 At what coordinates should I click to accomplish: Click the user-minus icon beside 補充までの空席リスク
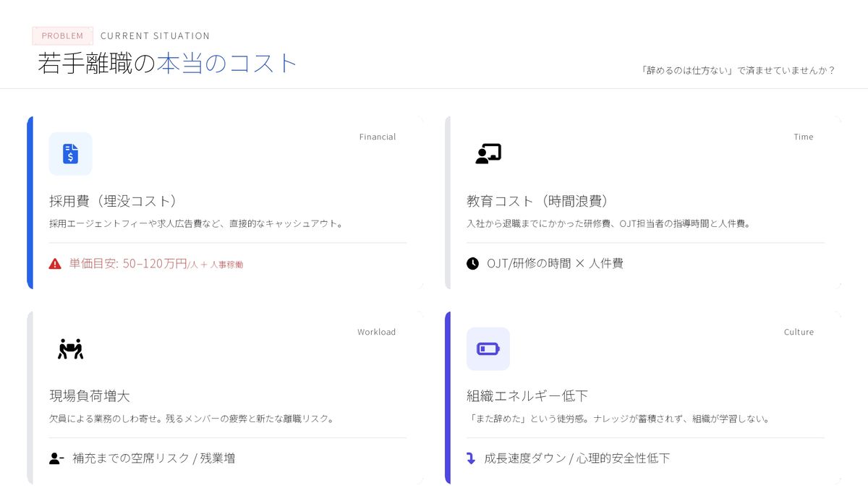pos(56,458)
